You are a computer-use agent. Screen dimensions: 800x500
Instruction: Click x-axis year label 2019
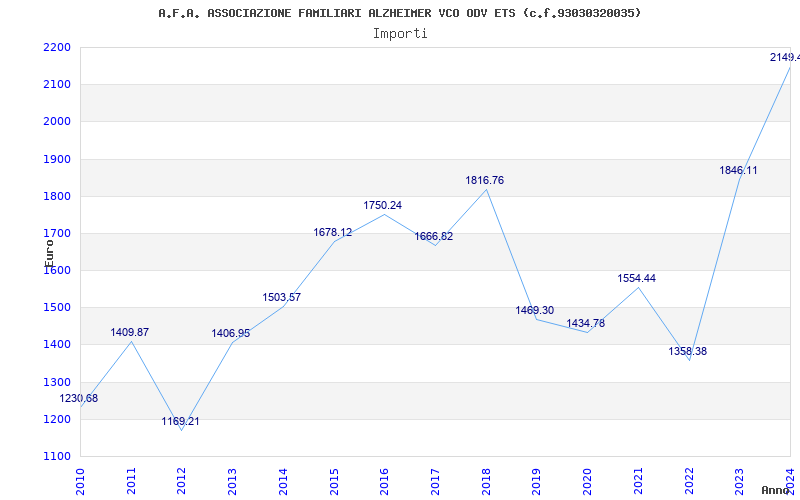point(537,481)
